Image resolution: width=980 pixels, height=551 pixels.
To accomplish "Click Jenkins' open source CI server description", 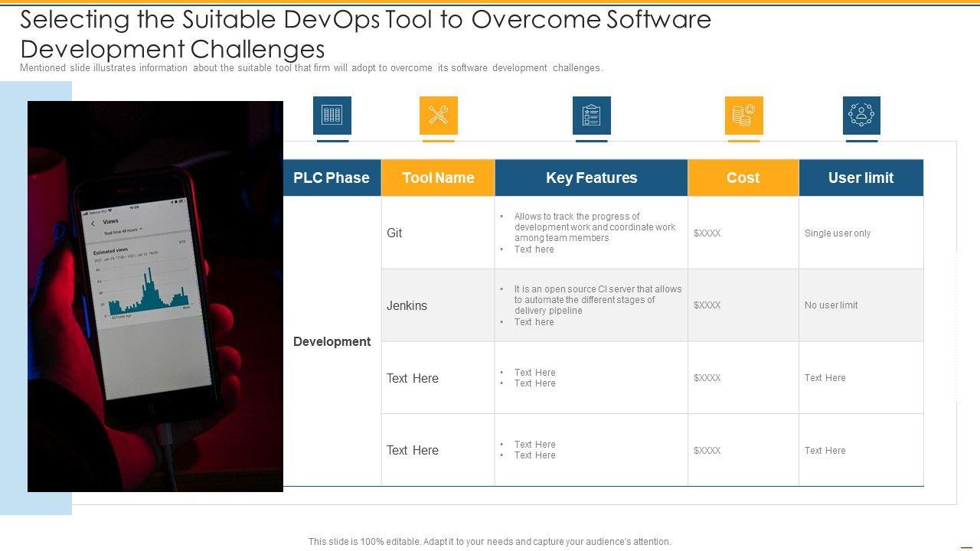I will coord(597,300).
